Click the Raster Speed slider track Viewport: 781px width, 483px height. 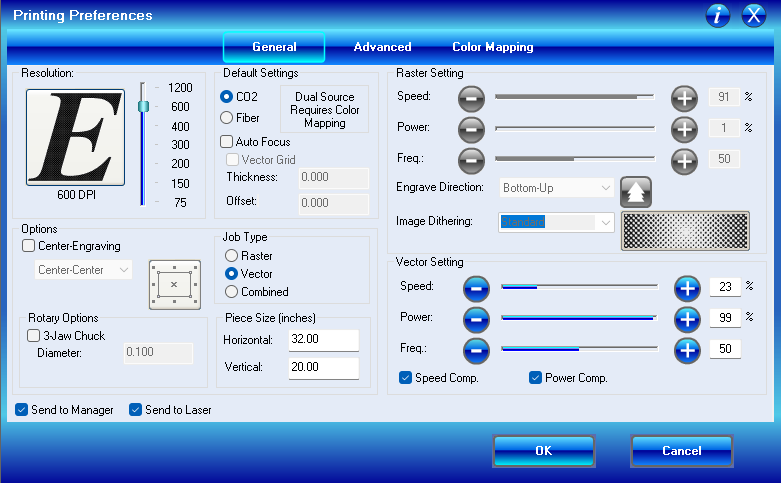coord(575,97)
